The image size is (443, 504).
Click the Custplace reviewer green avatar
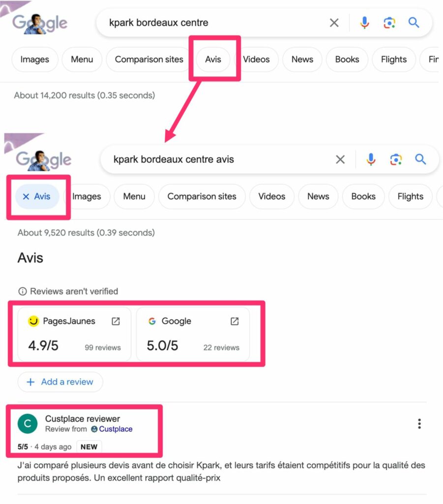27,423
